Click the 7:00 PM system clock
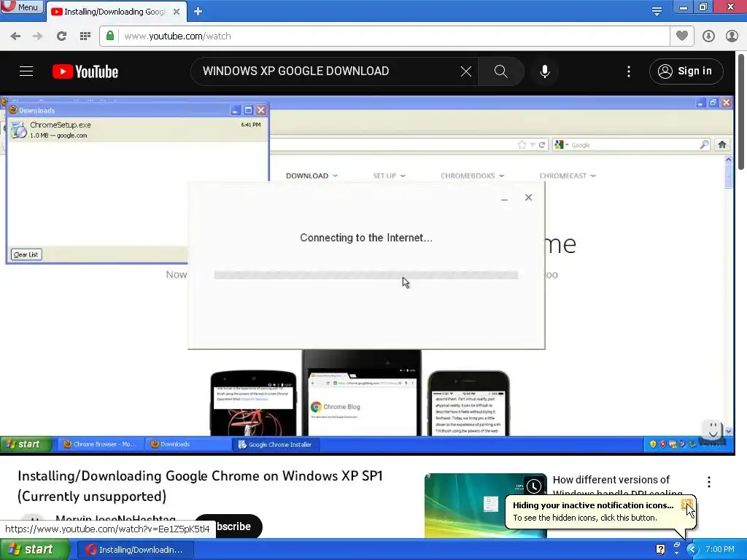 tap(720, 550)
